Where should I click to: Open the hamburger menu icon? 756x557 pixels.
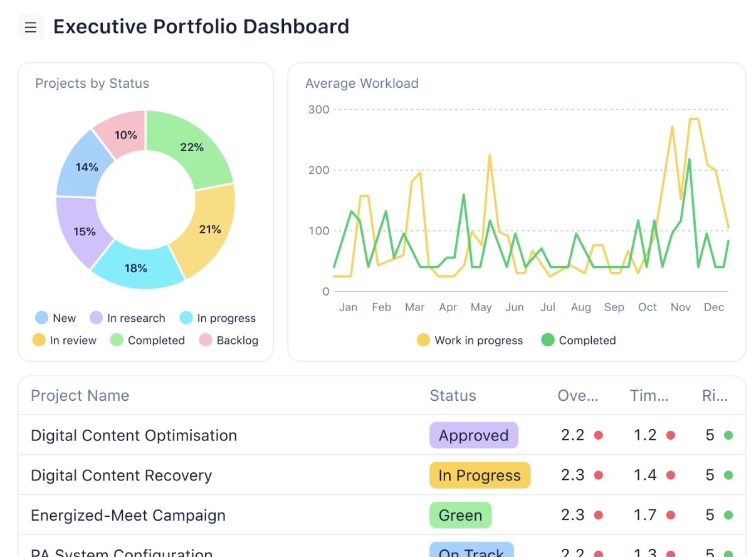point(31,27)
